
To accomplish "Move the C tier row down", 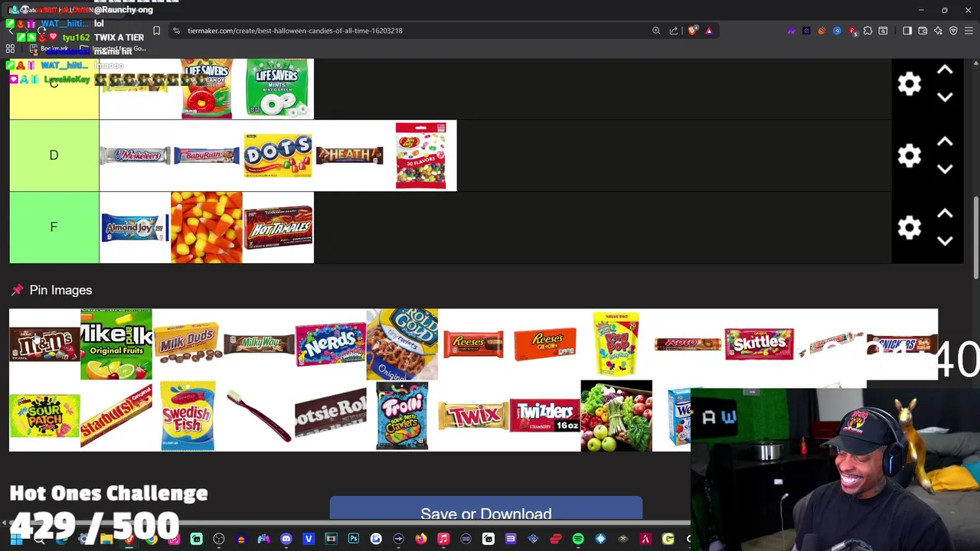I will pos(945,97).
